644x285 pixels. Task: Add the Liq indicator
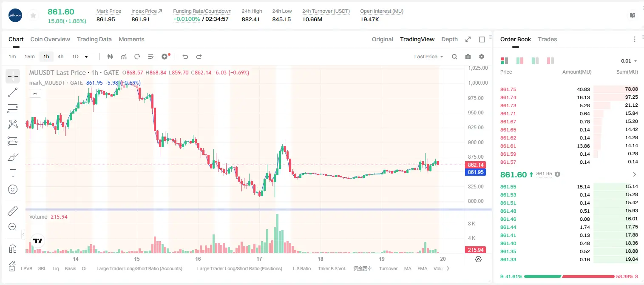pyautogui.click(x=56, y=268)
